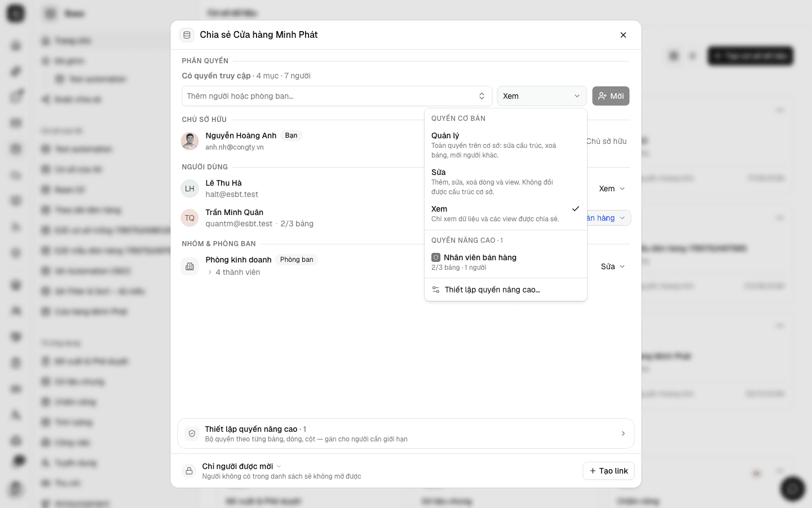Click the Bạn badge next to Nguyễn Hoàng Anh
Screen dimensions: 812x508
(291, 135)
